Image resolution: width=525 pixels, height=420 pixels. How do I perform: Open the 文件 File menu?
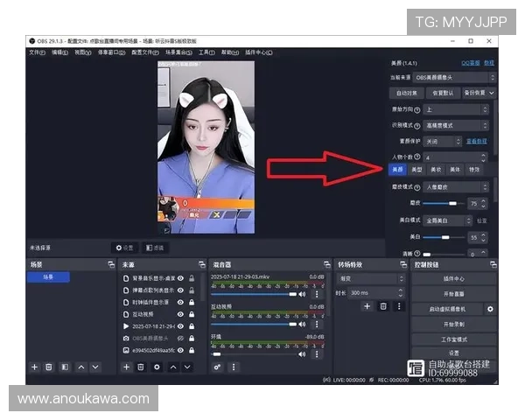pyautogui.click(x=37, y=52)
